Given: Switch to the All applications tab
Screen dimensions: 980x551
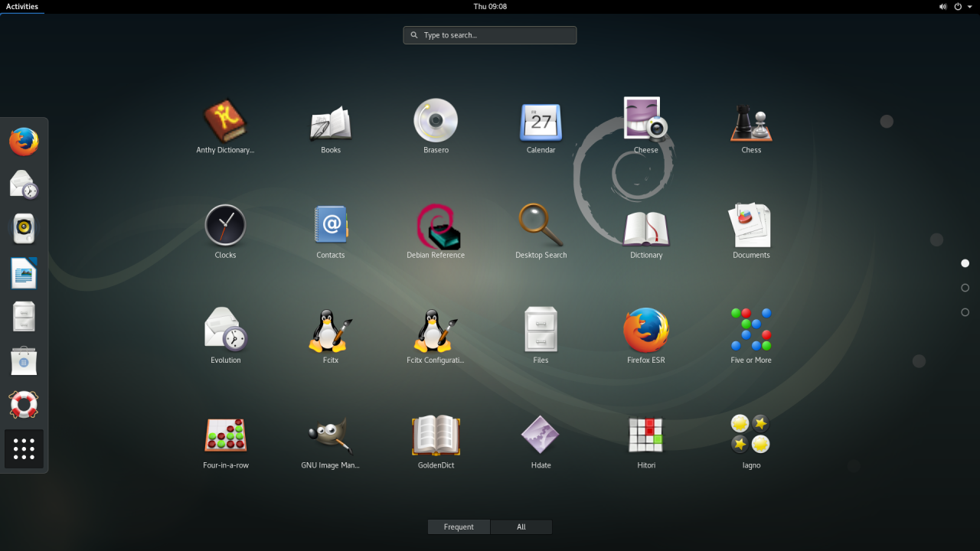Looking at the screenshot, I should click(x=521, y=527).
